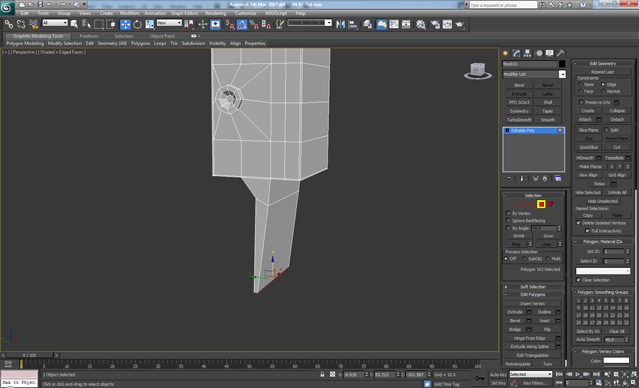
Task: Open the Material Editor icon
Action: click(421, 24)
